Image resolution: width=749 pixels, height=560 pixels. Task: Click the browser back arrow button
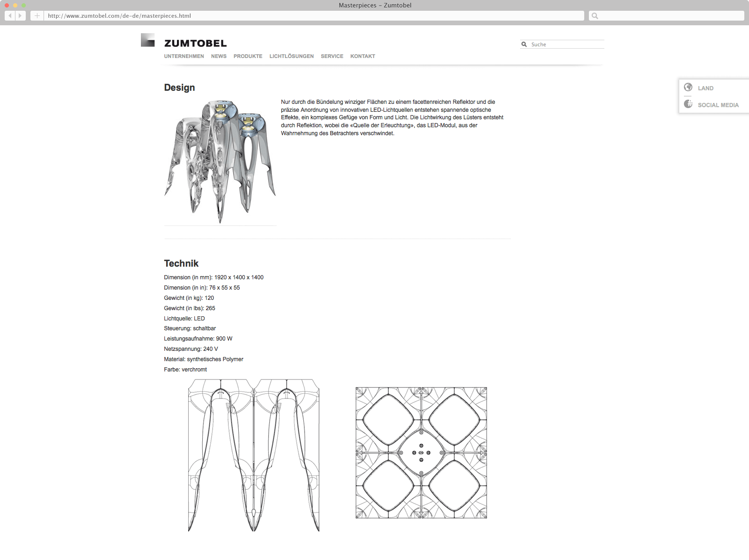point(10,16)
